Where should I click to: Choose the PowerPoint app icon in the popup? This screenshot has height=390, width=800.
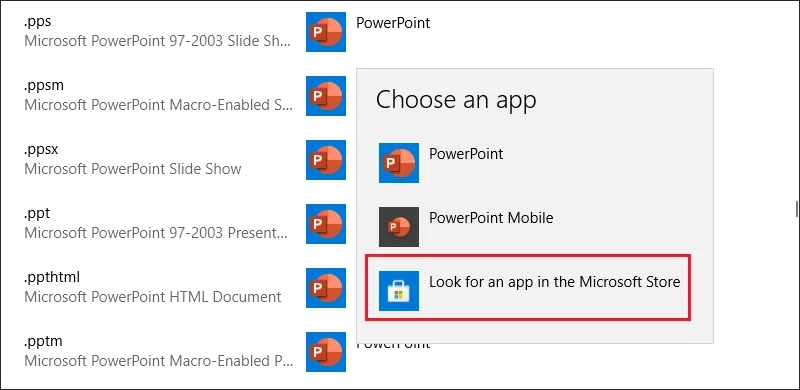click(x=399, y=163)
